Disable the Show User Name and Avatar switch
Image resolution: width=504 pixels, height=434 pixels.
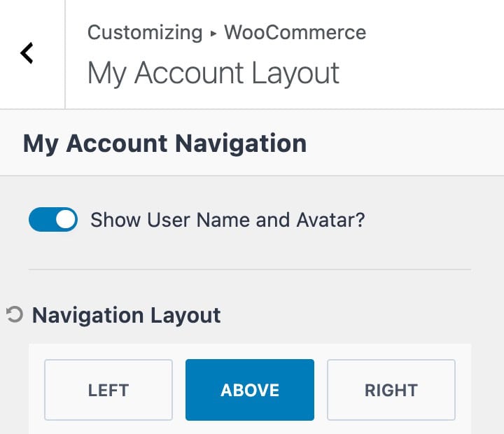[x=53, y=220]
